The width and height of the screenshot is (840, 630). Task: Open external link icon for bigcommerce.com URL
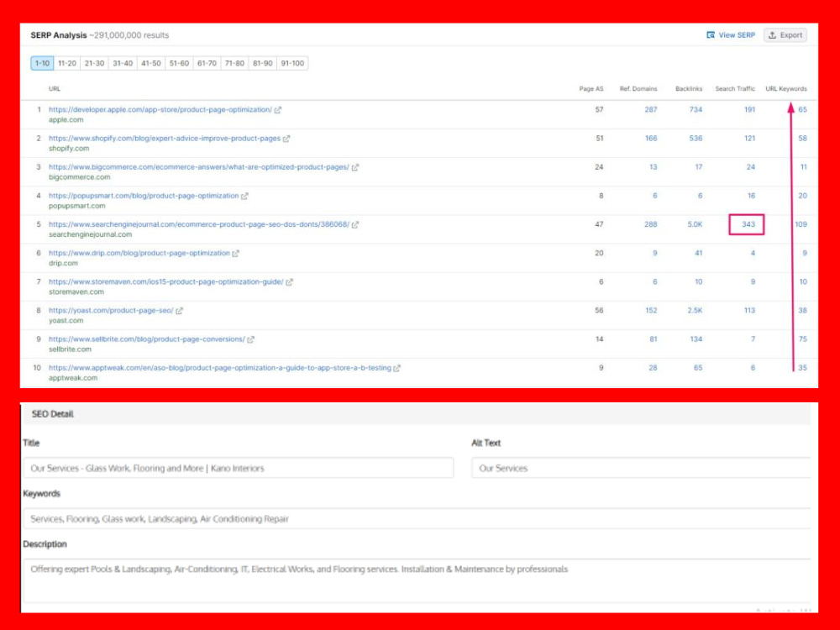[354, 167]
